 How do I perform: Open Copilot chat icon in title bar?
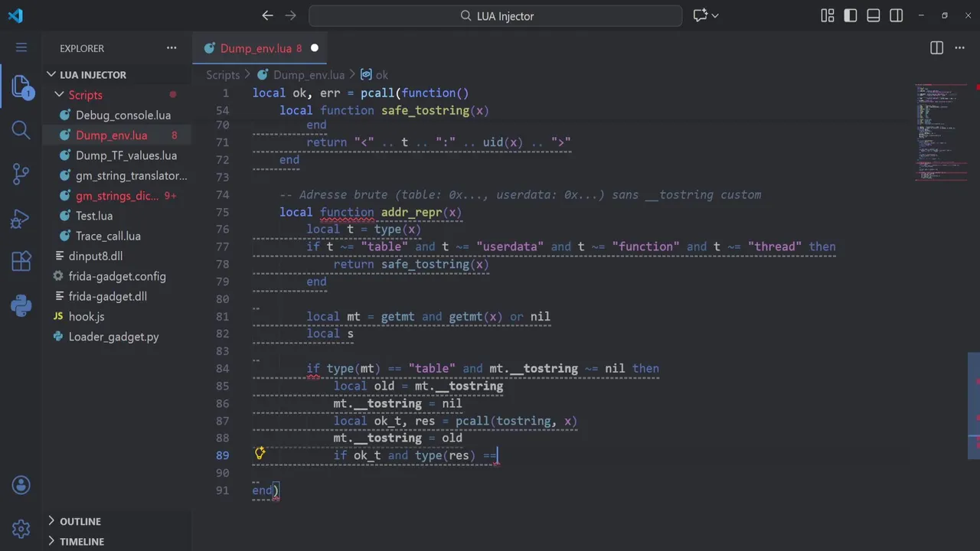tap(700, 15)
